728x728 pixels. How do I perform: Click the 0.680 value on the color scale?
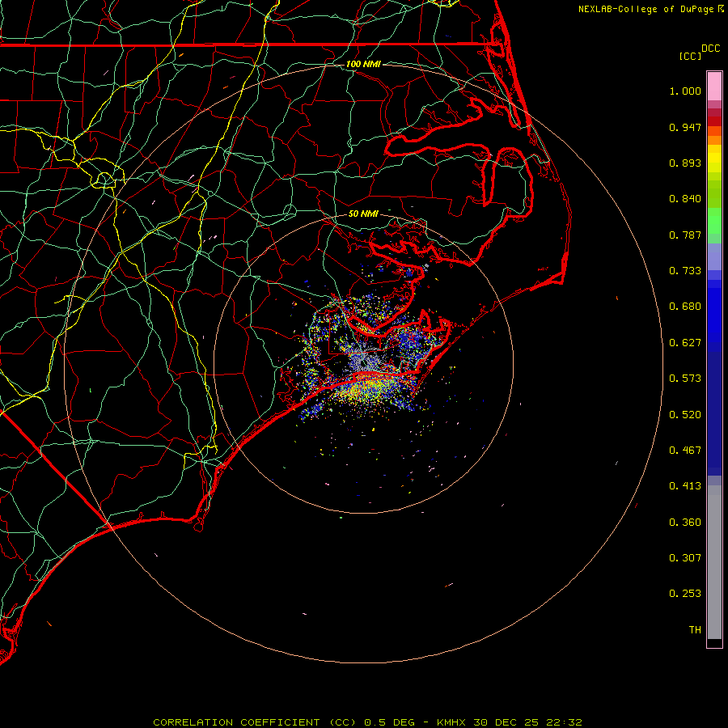(685, 307)
